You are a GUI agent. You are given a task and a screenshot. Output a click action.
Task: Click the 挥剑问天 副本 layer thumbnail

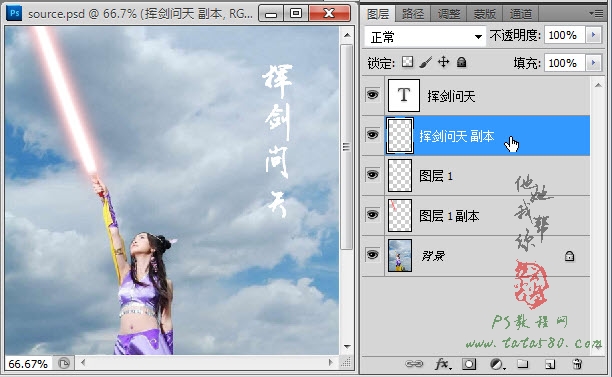(400, 135)
